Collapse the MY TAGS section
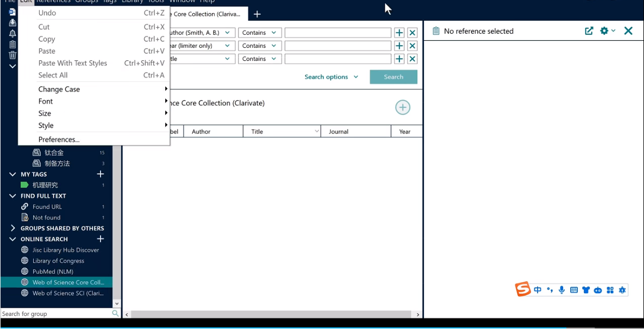Screen dimensions: 644x329 (12, 174)
